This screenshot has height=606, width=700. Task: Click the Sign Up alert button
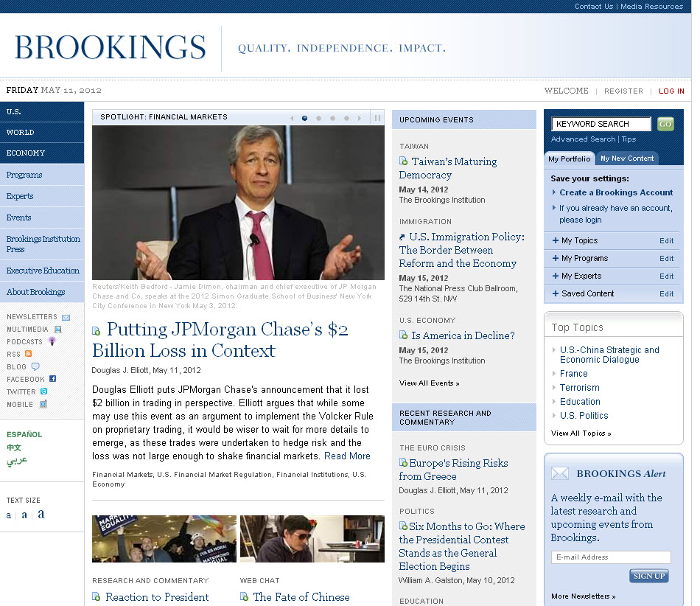[648, 576]
